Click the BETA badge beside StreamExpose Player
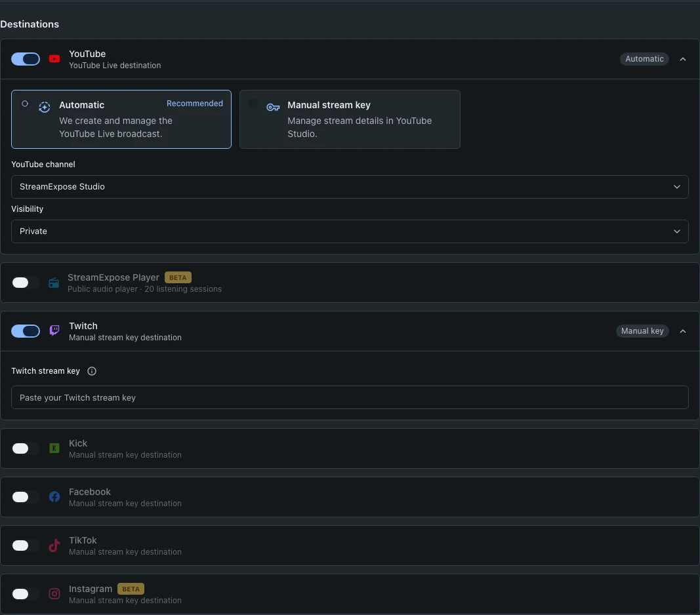This screenshot has width=700, height=615. coord(178,277)
